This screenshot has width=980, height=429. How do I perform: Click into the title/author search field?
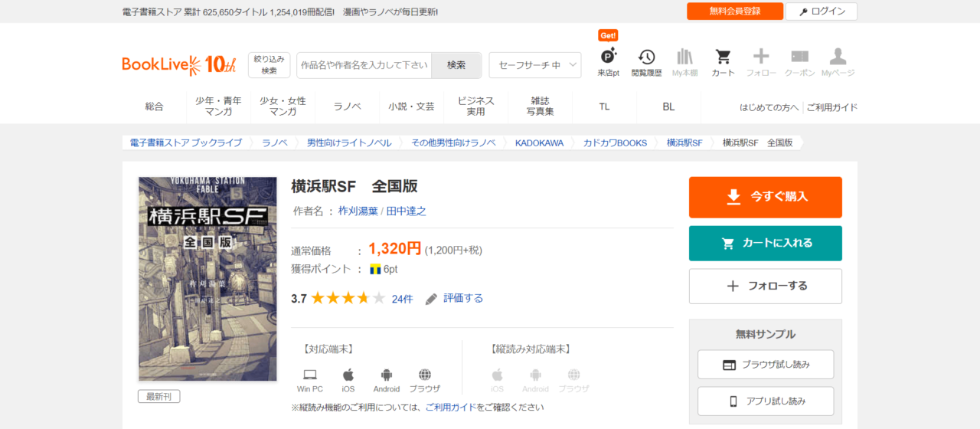tap(364, 65)
